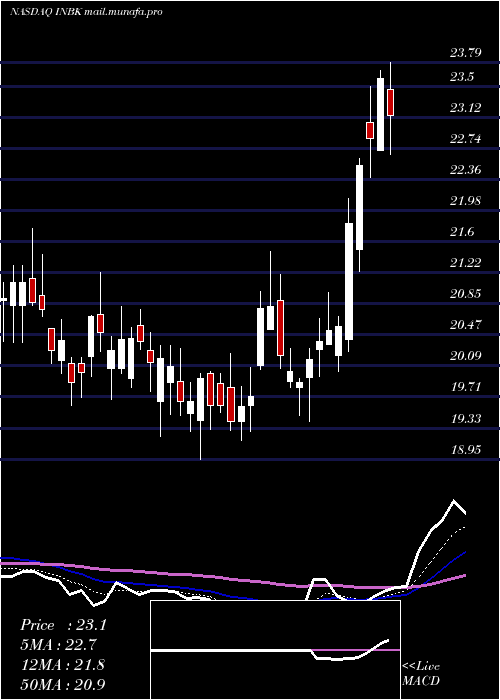Click the 5MA : 22.7 readout
The width and height of the screenshot is (500, 700).
tap(58, 645)
